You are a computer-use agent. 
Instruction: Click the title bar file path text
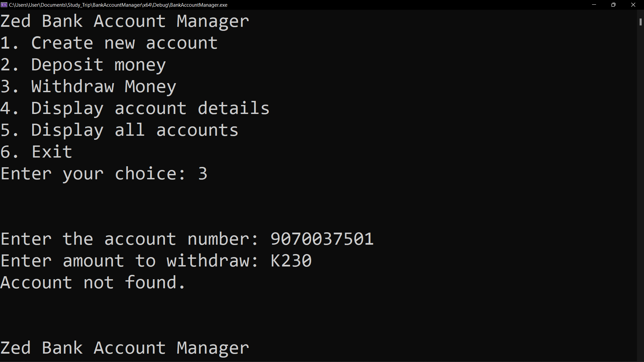(118, 5)
